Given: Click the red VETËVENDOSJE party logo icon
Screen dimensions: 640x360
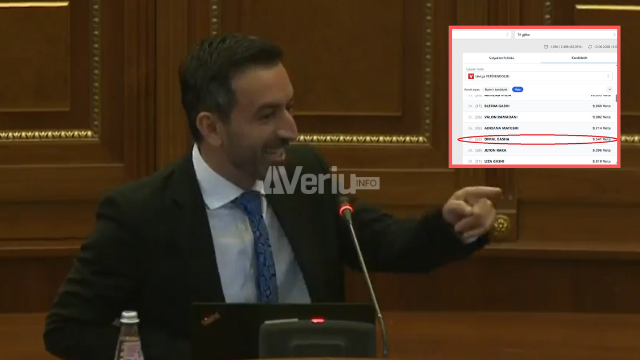Looking at the screenshot, I should tap(471, 76).
